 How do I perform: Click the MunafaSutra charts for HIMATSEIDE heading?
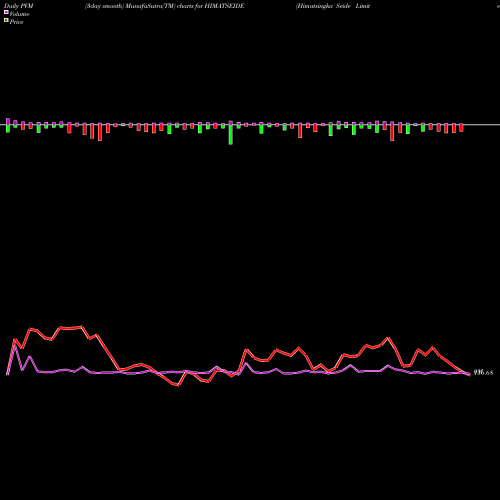tap(165, 6)
